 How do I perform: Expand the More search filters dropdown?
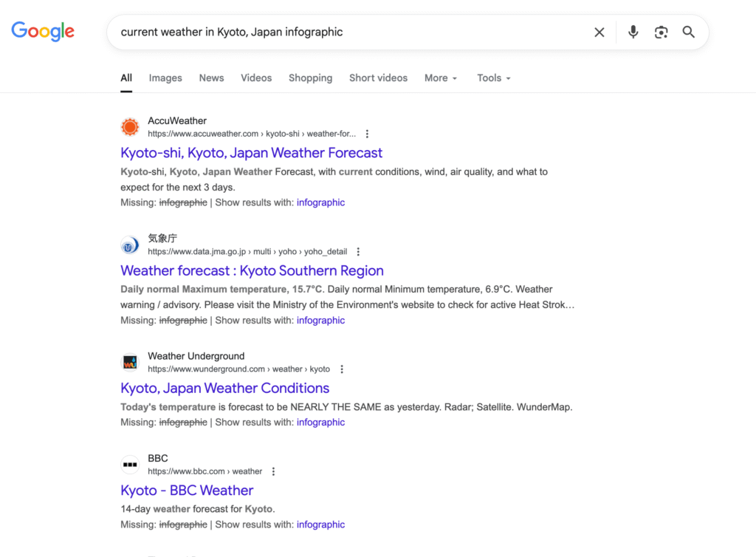441,78
